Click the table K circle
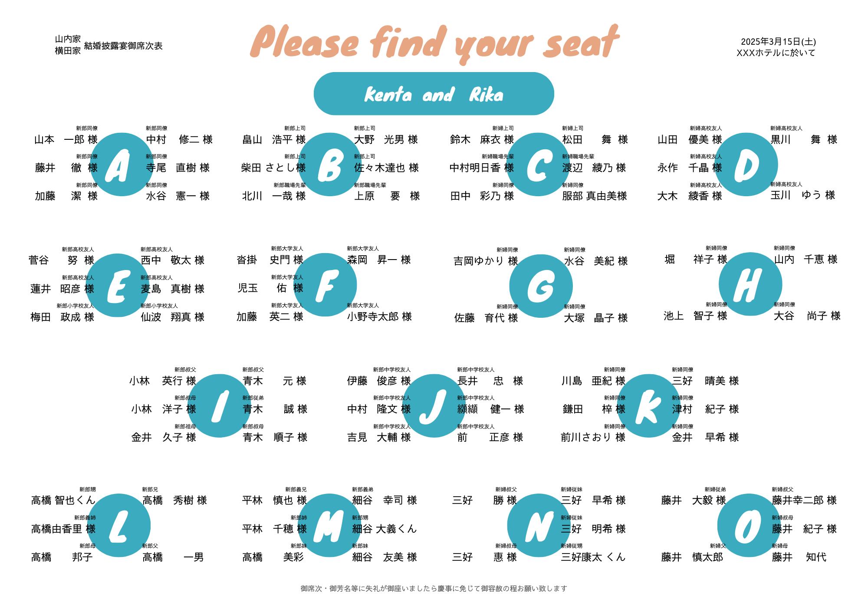This screenshot has height=616, width=868. (x=648, y=405)
